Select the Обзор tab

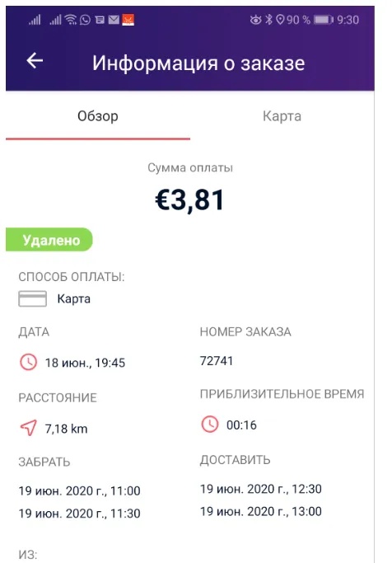pos(98,116)
